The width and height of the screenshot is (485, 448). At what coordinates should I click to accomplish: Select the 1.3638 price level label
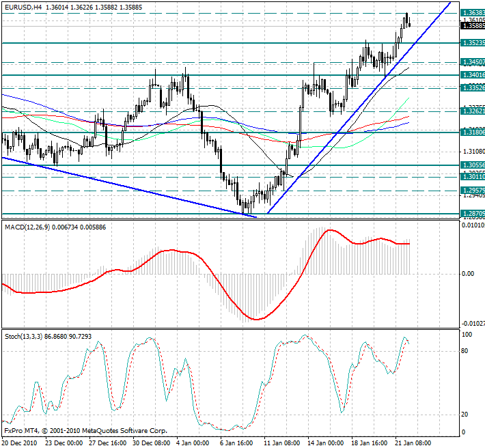click(473, 13)
